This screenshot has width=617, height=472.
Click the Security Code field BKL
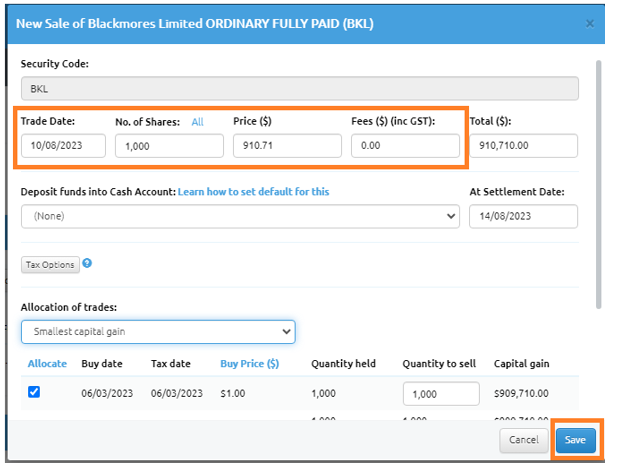tap(299, 88)
